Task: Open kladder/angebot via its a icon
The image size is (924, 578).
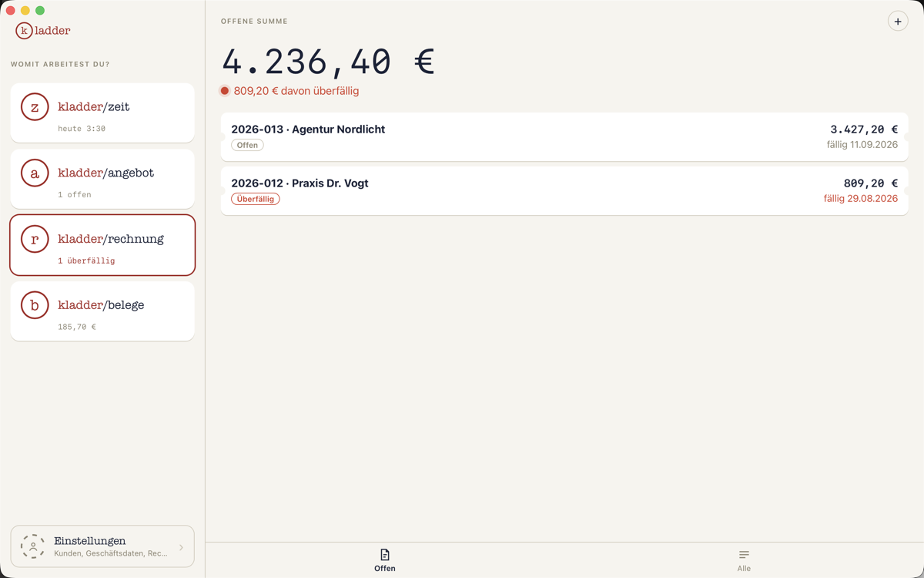Action: tap(35, 173)
